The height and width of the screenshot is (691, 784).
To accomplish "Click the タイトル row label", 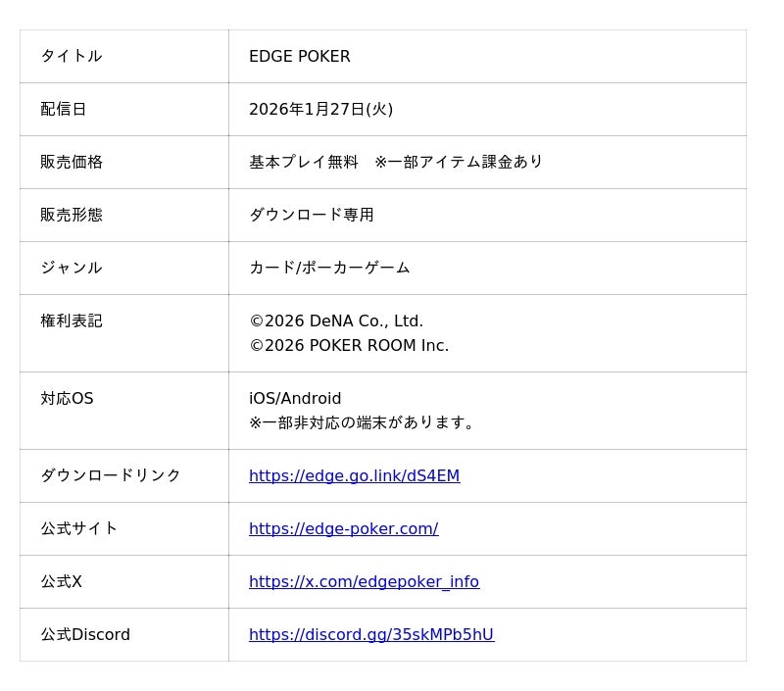I will (x=72, y=56).
